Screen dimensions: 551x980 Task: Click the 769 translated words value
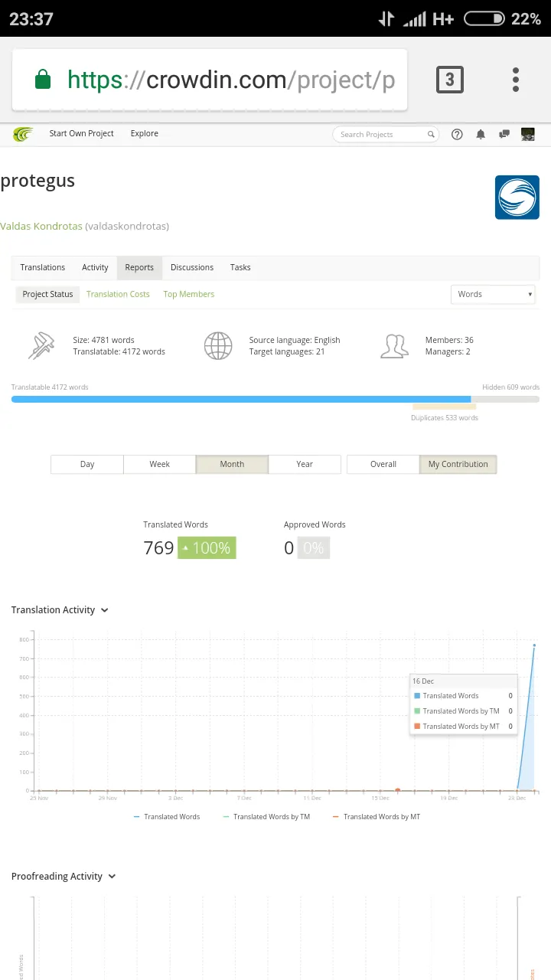tap(158, 548)
